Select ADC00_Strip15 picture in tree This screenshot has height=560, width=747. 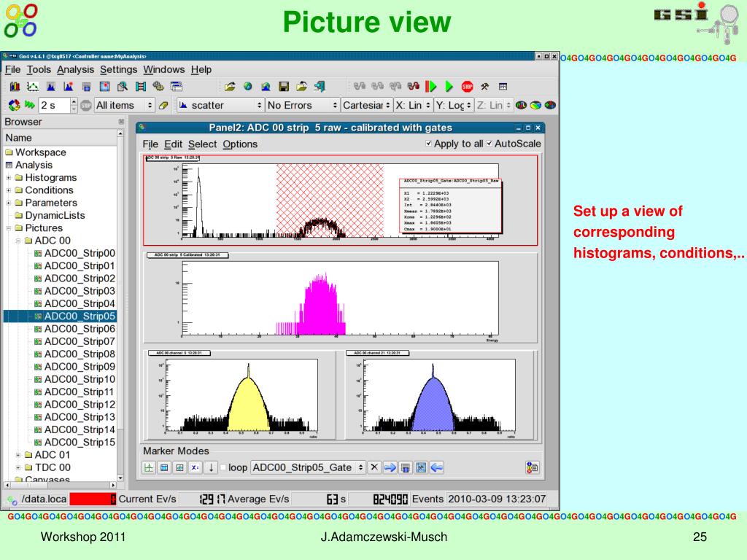click(x=75, y=443)
